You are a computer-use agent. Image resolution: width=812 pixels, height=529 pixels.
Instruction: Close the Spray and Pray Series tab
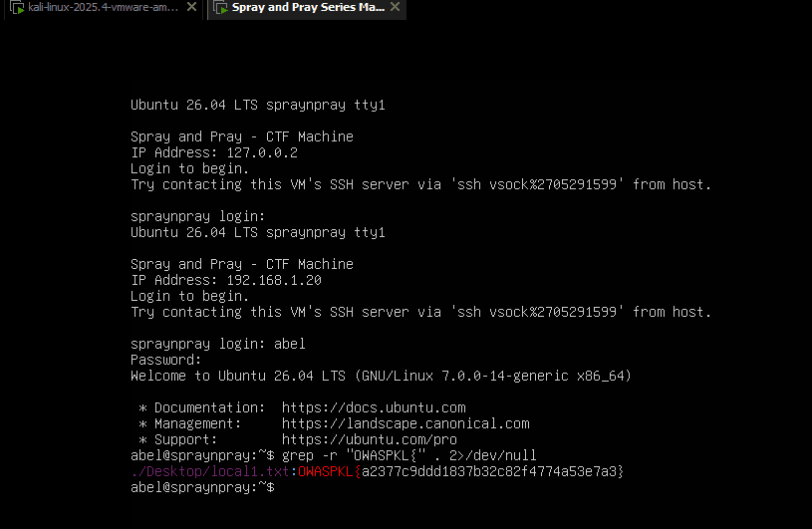(x=396, y=7)
